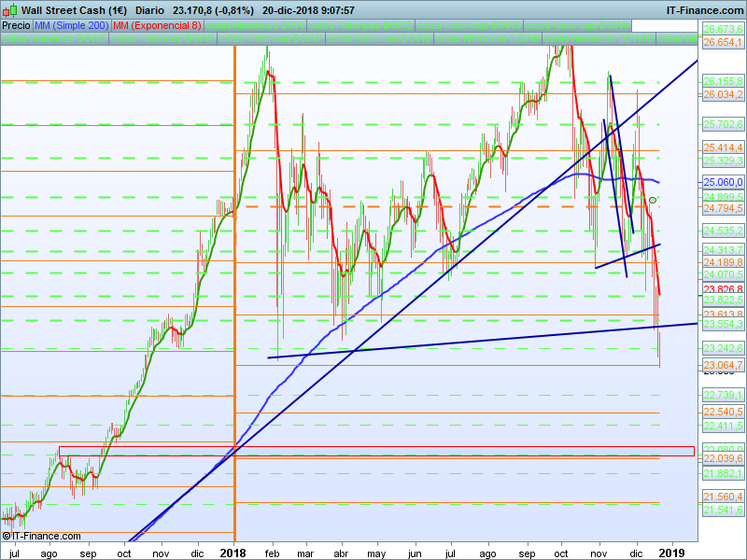The height and width of the screenshot is (560, 747).
Task: Select the cotas historicas DOW5 indicator label
Action: point(54,38)
